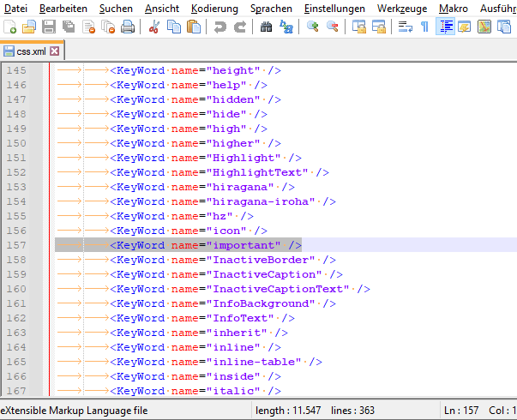This screenshot has width=517, height=420.
Task: Toggle show all characters pilcrow icon
Action: pos(424,27)
